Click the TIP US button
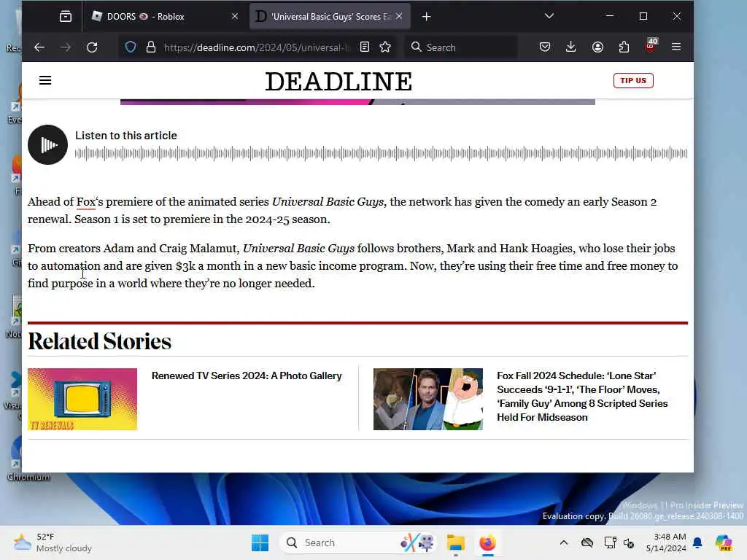Viewport: 747px width, 560px height. [633, 80]
